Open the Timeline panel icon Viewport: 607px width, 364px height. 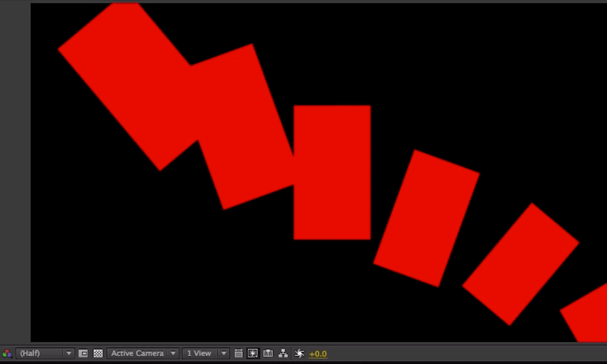[x=268, y=353]
